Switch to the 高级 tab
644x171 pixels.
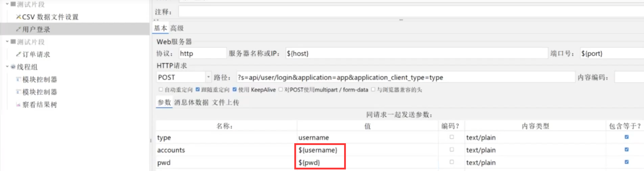click(x=177, y=28)
